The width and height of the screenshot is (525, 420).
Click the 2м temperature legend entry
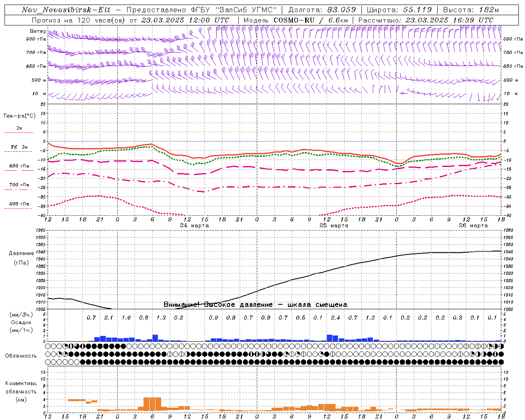click(19, 128)
